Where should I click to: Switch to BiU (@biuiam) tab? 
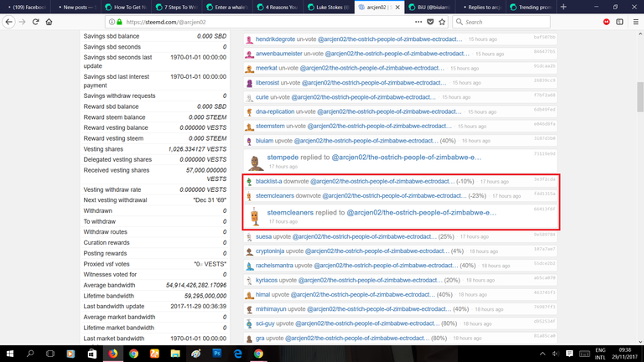tap(431, 7)
